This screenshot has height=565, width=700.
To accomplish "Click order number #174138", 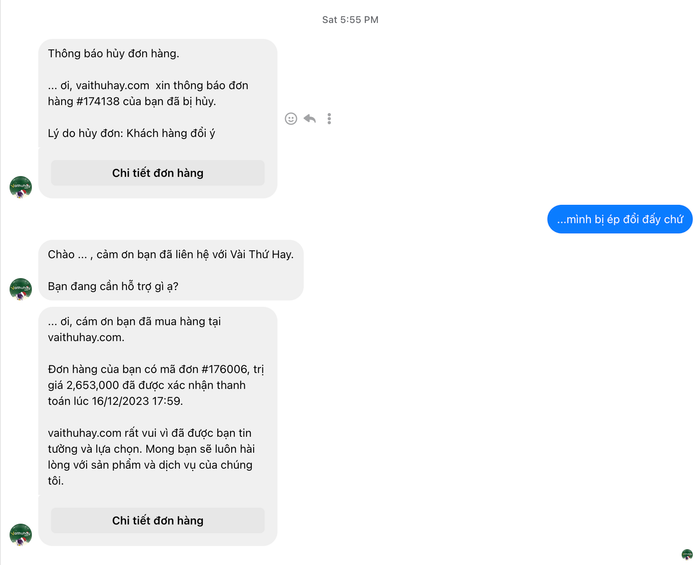I will (98, 101).
